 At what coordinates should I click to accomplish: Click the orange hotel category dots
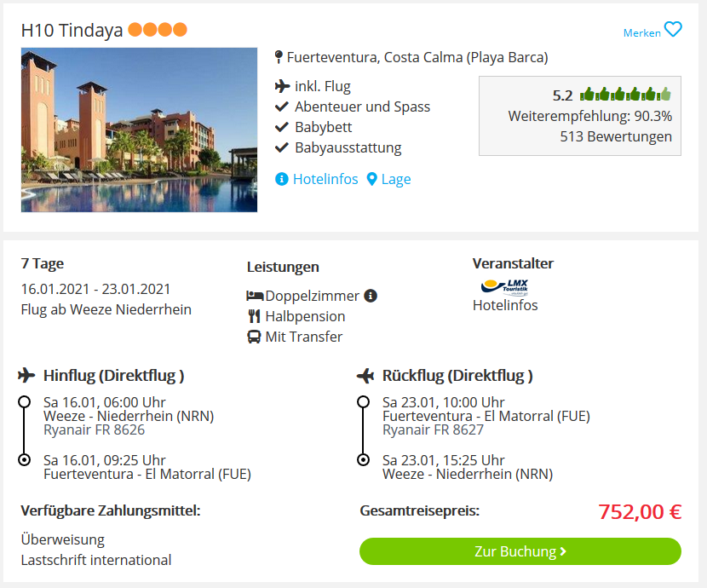[x=158, y=29]
